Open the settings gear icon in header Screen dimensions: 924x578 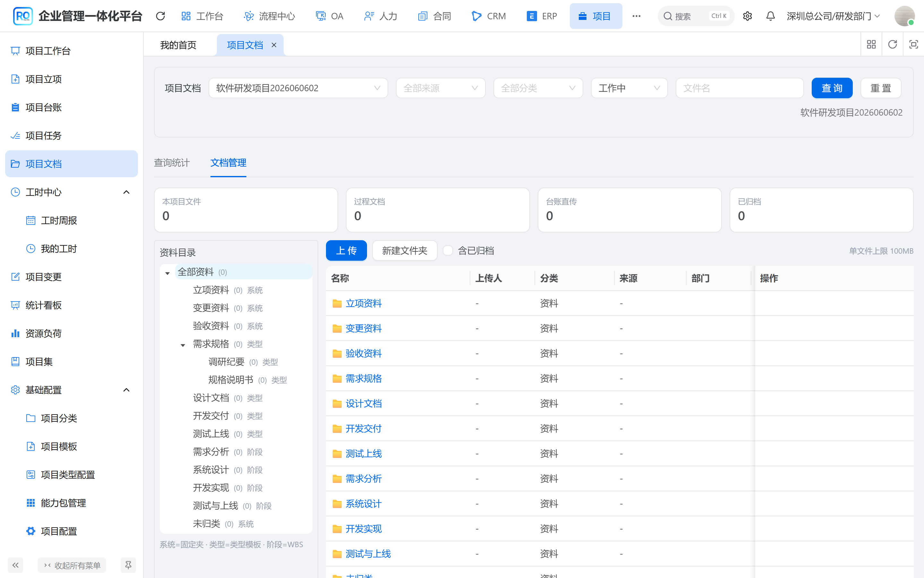tap(747, 16)
